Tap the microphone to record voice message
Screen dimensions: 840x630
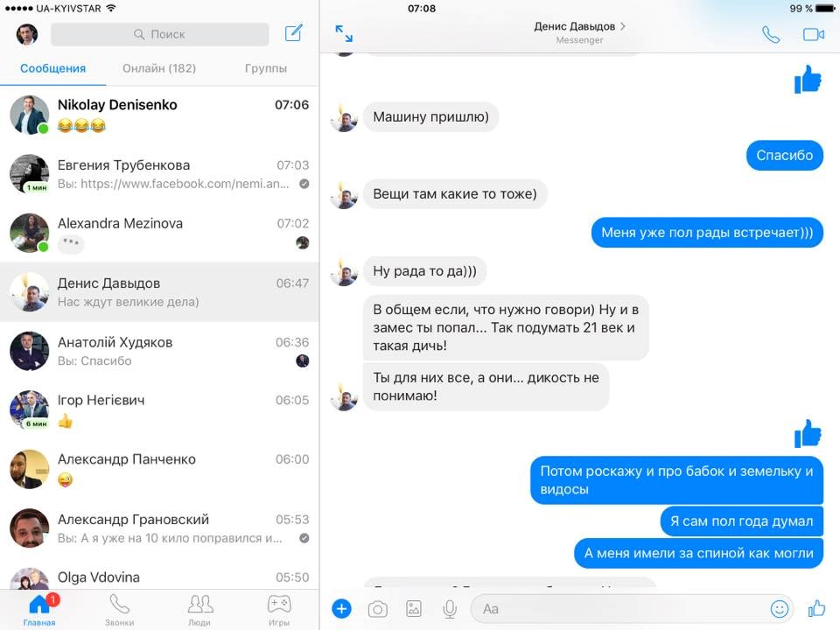[x=450, y=609]
